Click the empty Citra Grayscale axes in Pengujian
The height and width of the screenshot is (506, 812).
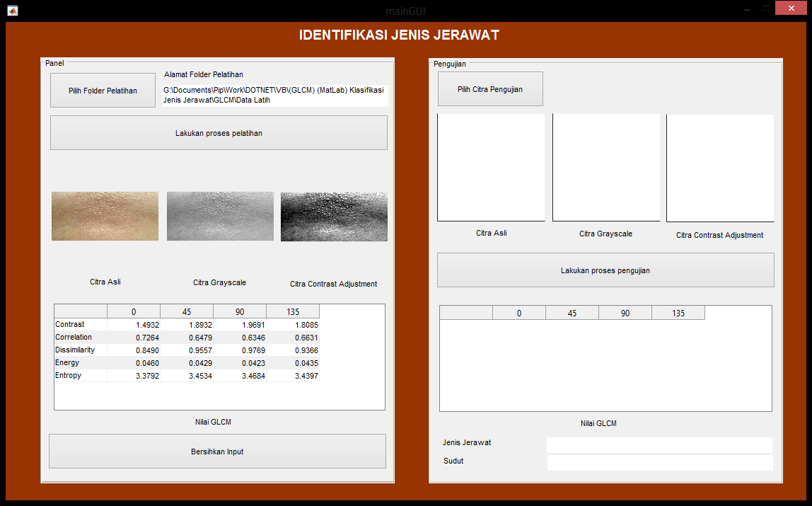tap(605, 168)
